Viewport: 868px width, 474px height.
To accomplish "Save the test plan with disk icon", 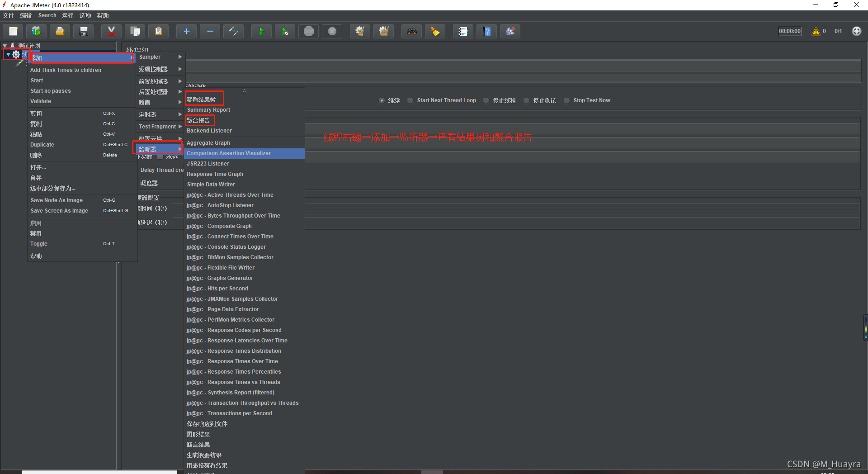I will click(84, 31).
